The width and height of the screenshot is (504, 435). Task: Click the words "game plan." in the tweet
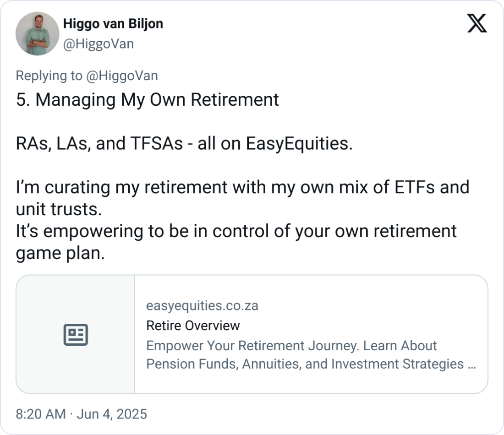(60, 253)
